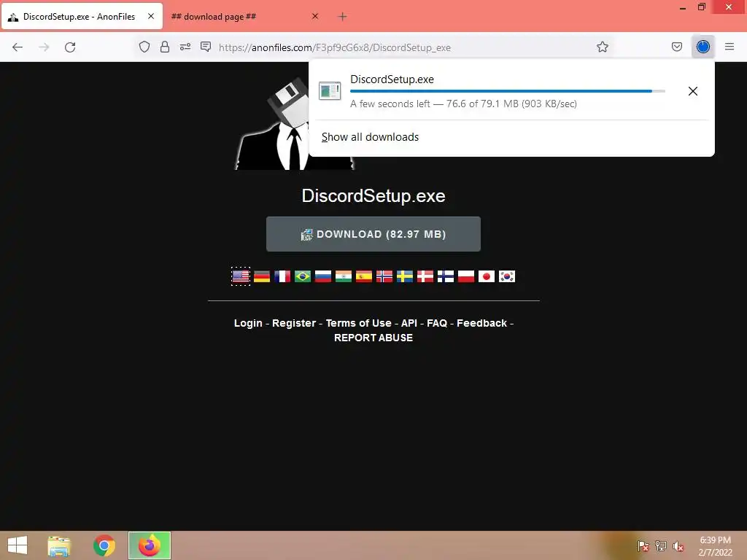
Task: Select the Danish flag language
Action: pyautogui.click(x=425, y=276)
